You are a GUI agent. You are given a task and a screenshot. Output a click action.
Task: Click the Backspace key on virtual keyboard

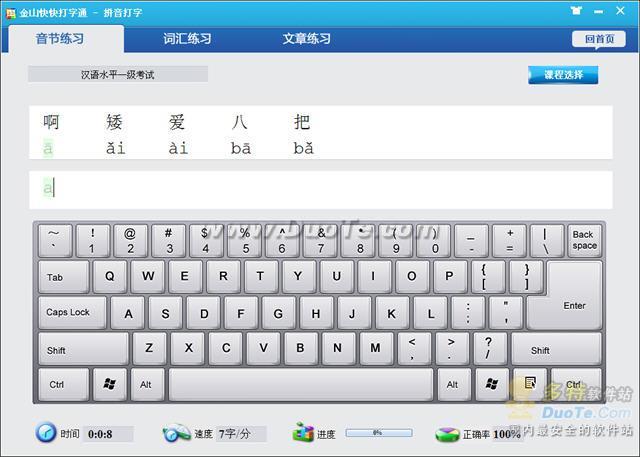coord(584,240)
